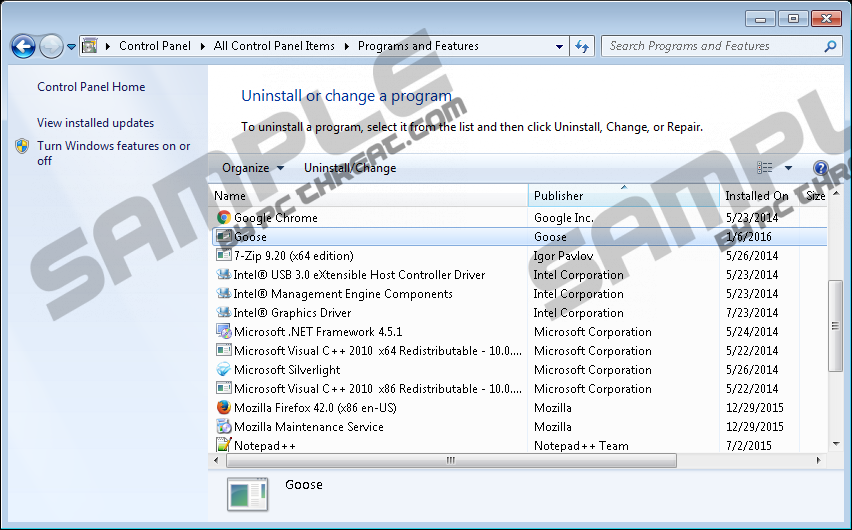Expand the address bar history dropdown
The width and height of the screenshot is (852, 530).
click(x=559, y=46)
